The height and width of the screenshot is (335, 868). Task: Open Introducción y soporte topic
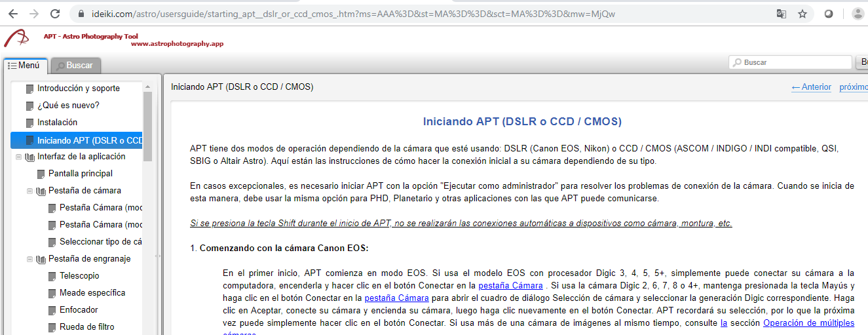coord(79,89)
